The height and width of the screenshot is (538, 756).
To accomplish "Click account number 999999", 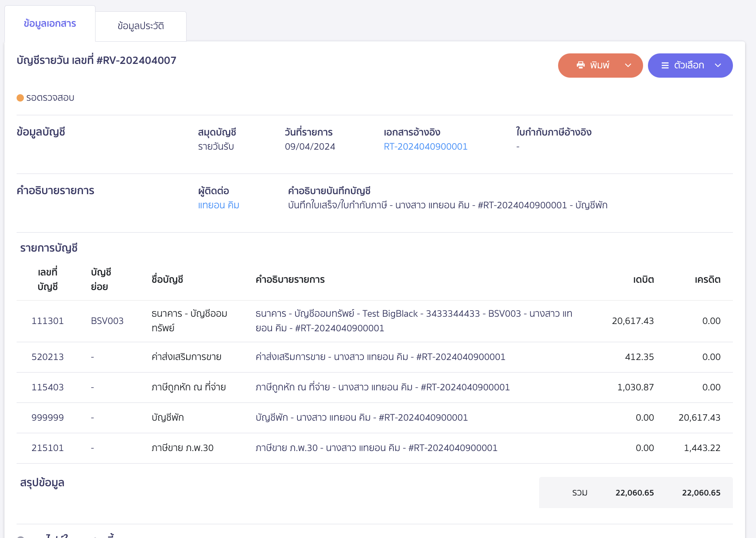I will pyautogui.click(x=48, y=417).
